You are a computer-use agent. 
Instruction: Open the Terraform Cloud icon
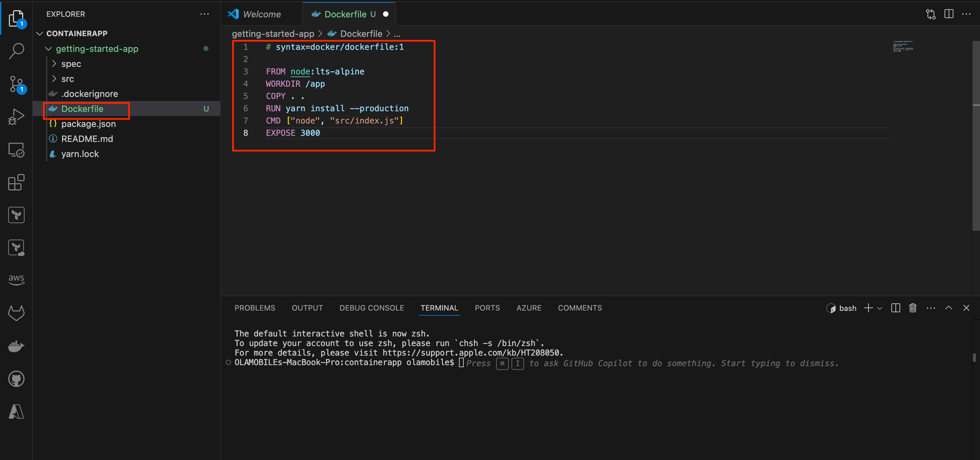pos(16,248)
